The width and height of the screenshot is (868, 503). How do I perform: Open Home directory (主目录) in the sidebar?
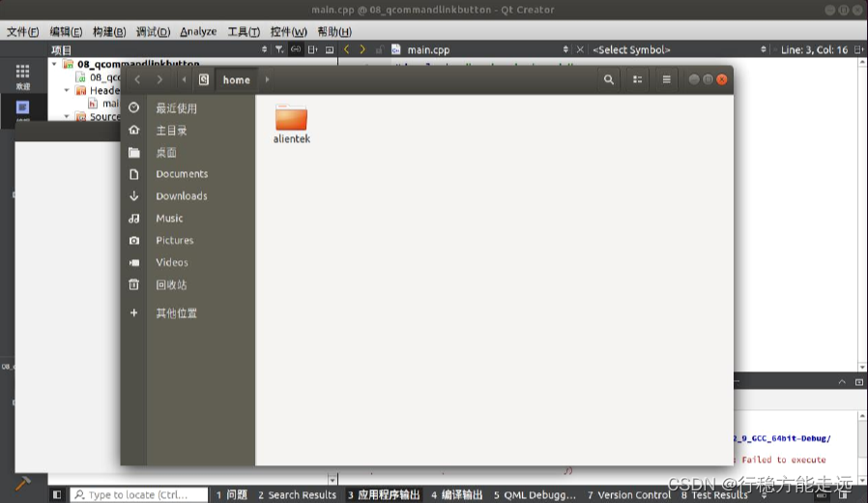pos(188,131)
